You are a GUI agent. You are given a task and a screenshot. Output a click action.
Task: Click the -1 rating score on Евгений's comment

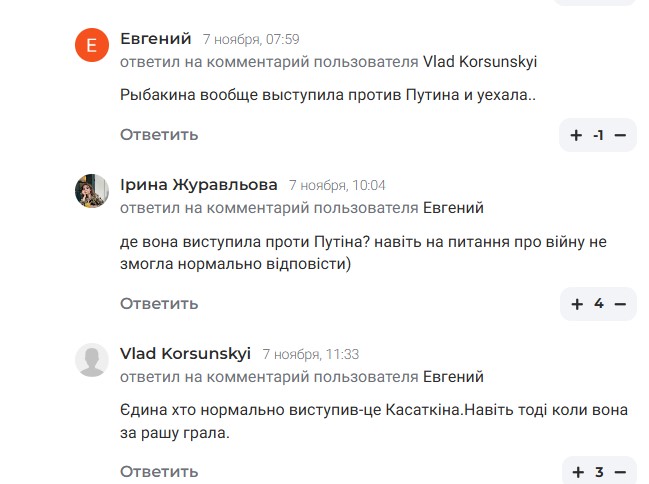click(x=598, y=135)
